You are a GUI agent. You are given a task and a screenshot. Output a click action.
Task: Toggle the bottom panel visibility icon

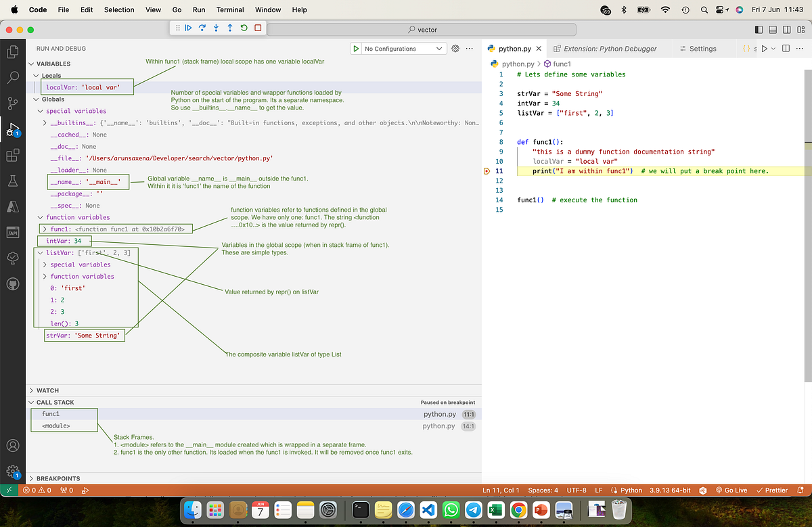click(x=773, y=29)
